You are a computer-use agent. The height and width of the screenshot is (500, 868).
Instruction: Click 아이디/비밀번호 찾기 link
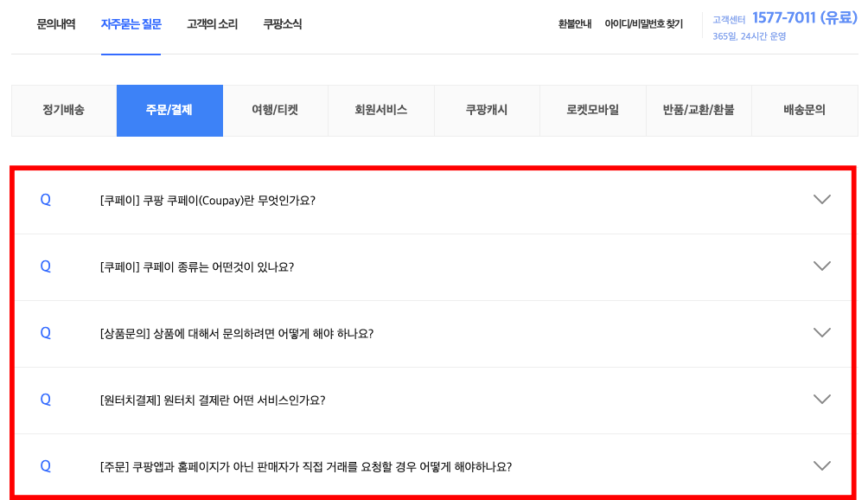click(x=644, y=24)
